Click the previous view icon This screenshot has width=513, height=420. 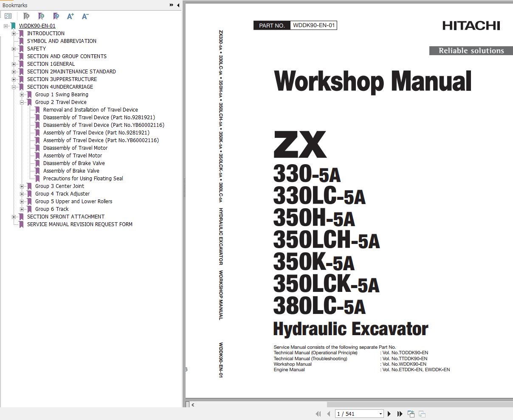[x=411, y=414]
